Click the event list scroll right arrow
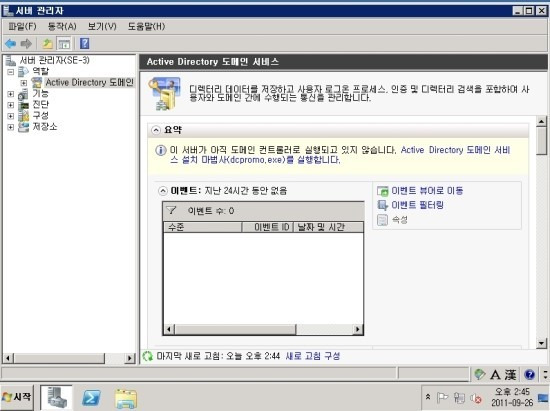Viewport: 550px width, 411px height. [357, 329]
